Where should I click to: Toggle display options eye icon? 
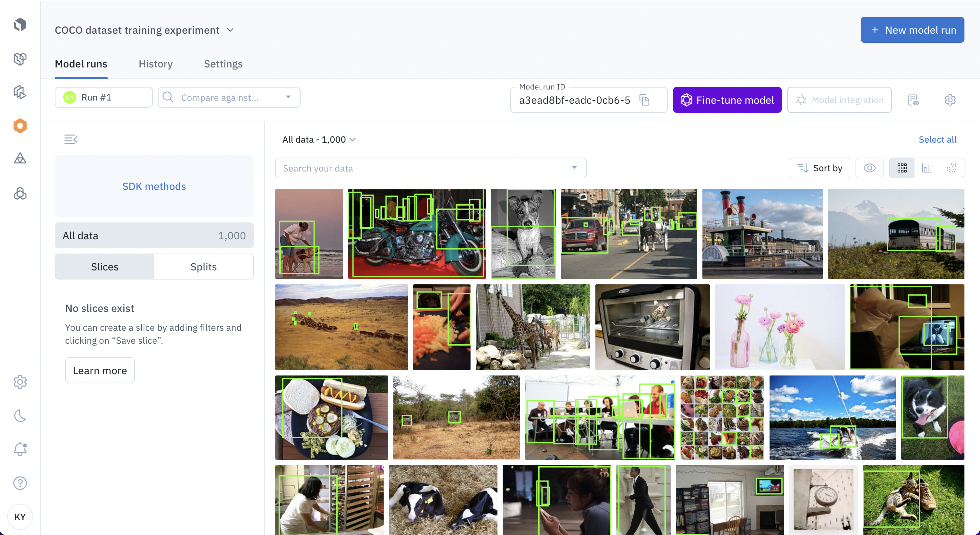click(869, 168)
